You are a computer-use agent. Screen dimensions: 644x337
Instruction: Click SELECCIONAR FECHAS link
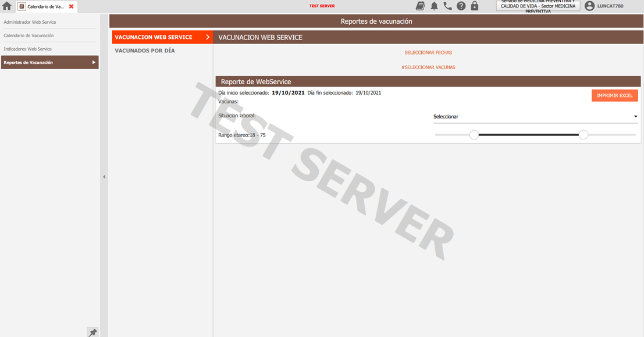[x=428, y=53]
